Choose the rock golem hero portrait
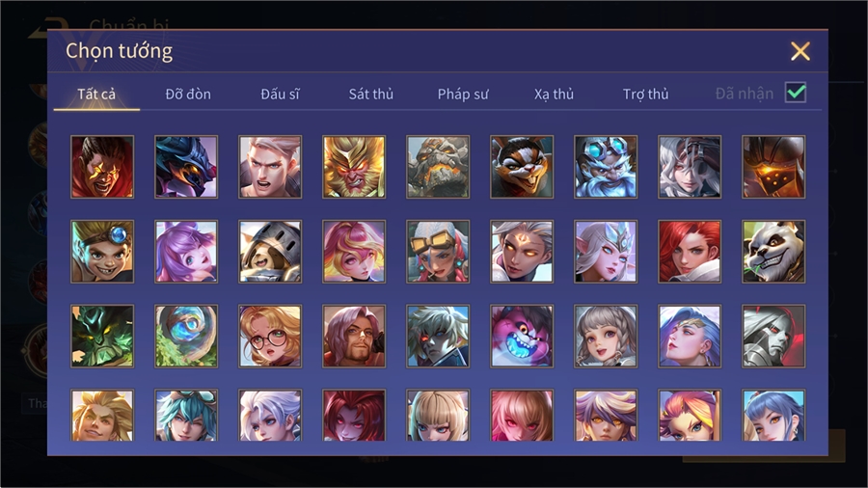 (x=438, y=167)
